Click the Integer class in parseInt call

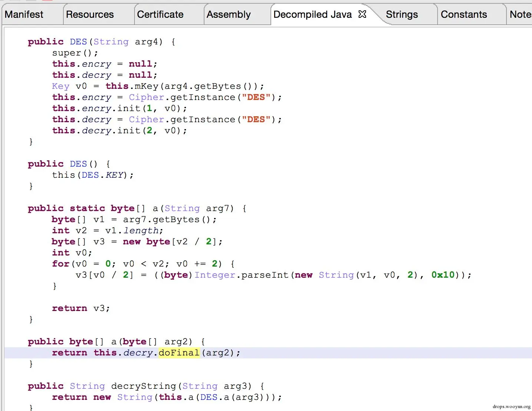click(215, 275)
